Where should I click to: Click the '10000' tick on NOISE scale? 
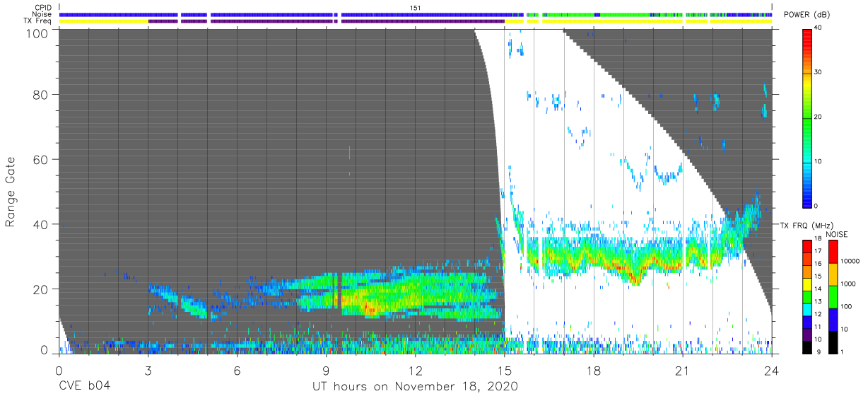click(850, 262)
